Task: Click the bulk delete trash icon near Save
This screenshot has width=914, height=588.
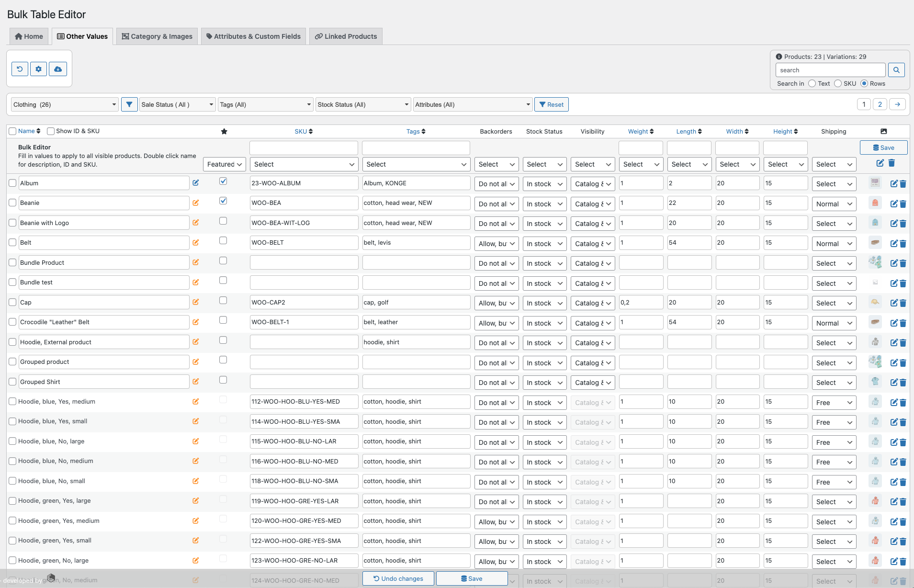Action: [891, 163]
